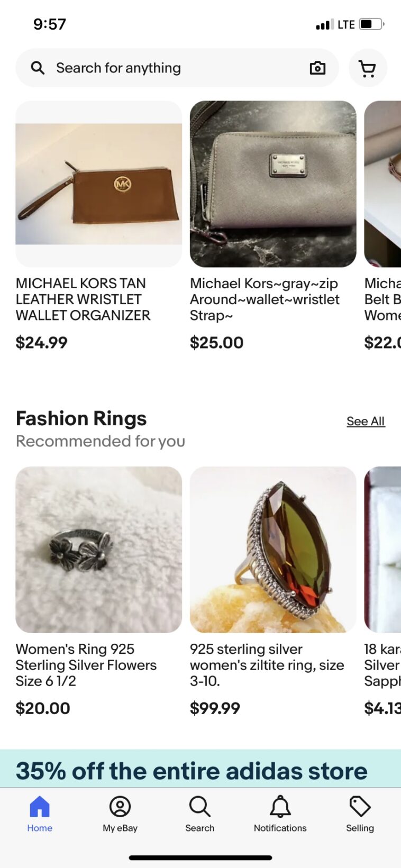Open Michael Kors gray zip wallet title
The width and height of the screenshot is (401, 868).
[x=265, y=299]
